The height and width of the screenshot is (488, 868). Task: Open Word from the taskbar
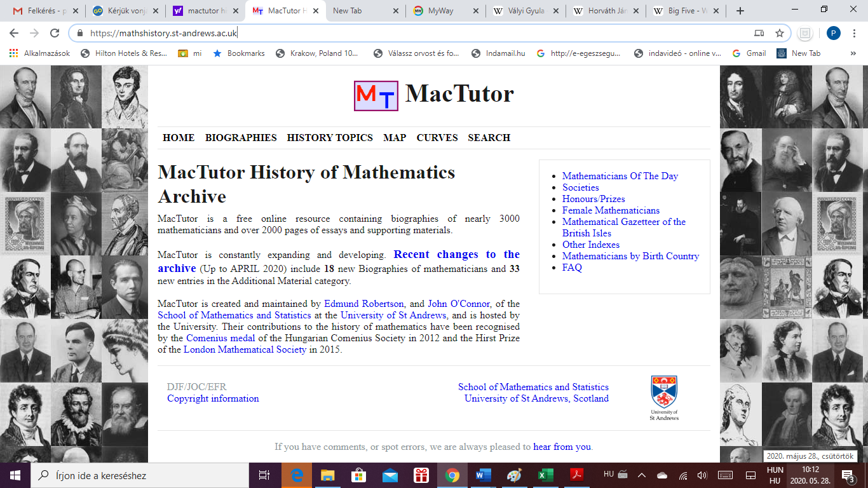(x=484, y=475)
